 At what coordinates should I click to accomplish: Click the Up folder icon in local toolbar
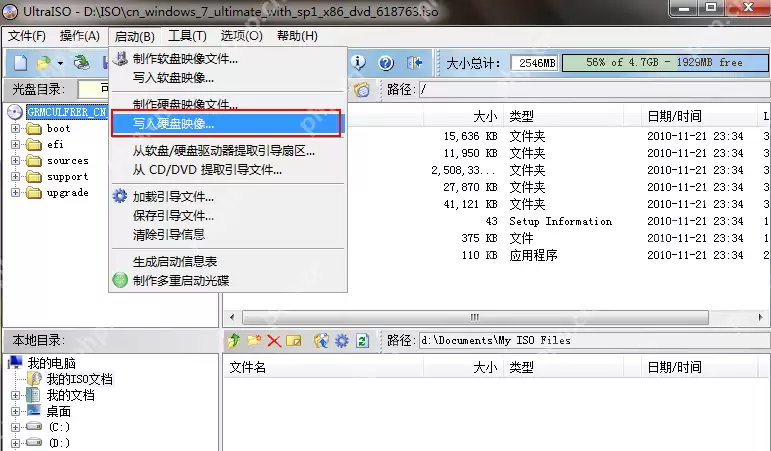[234, 340]
